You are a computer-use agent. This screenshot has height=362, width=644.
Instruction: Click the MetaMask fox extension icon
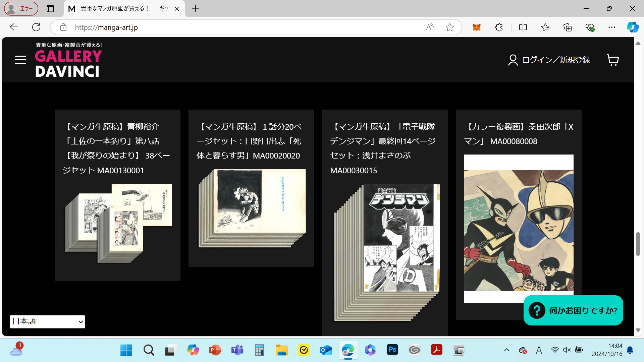(477, 27)
